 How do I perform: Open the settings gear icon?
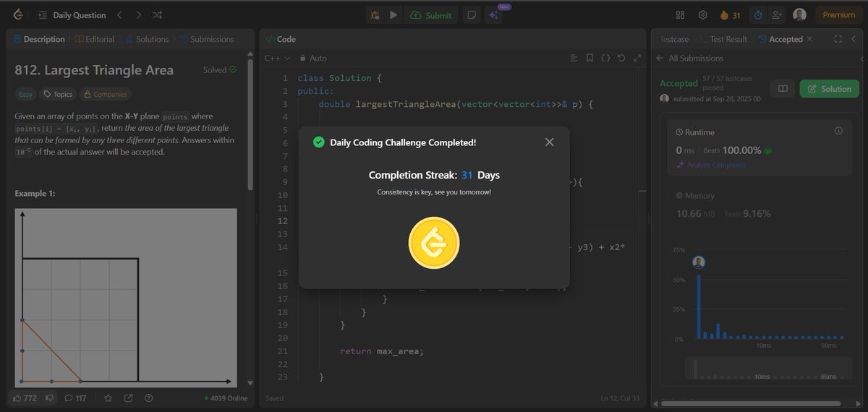coord(702,14)
